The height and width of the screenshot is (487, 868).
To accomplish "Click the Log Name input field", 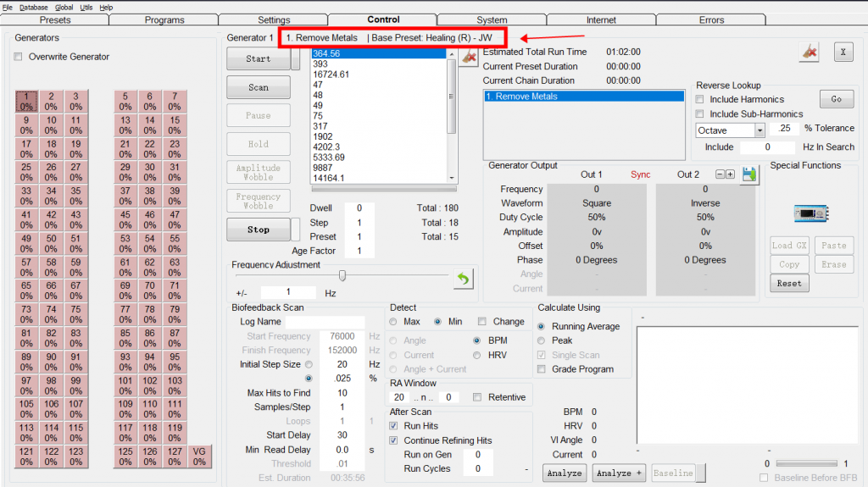I will [x=325, y=322].
